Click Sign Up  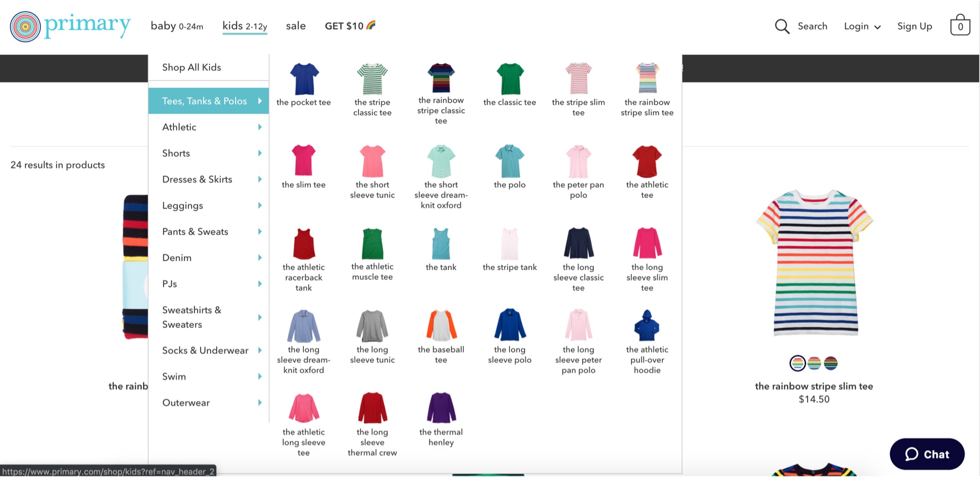(915, 26)
